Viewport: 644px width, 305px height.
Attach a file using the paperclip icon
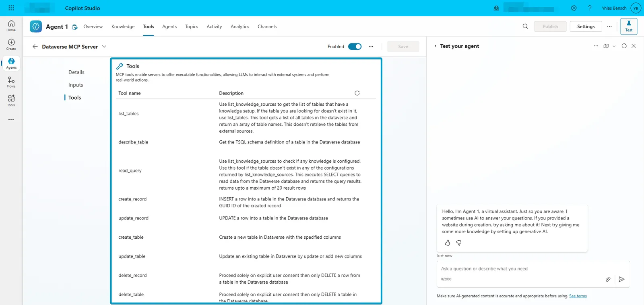(x=608, y=279)
